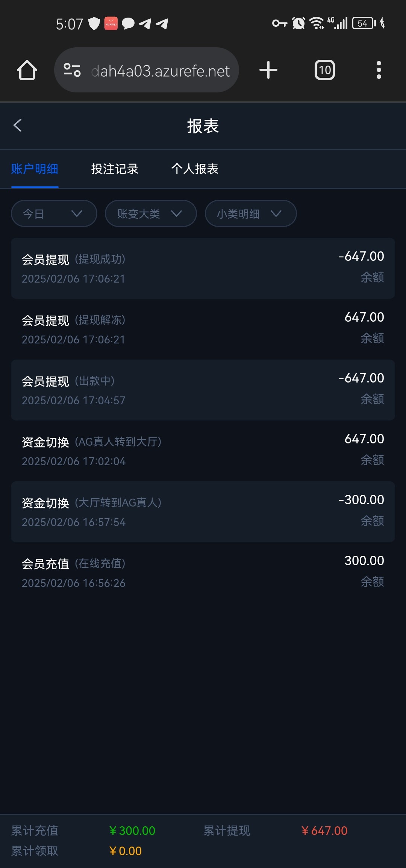Select the 账户明细 tab
This screenshot has height=868, width=406.
(35, 169)
